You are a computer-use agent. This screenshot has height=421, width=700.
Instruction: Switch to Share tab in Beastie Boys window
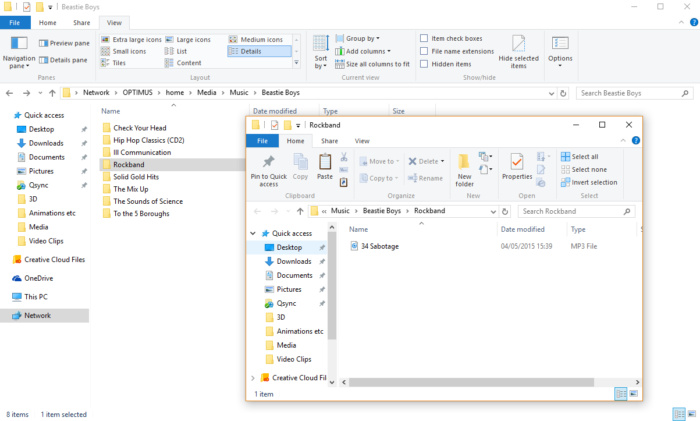click(x=82, y=23)
